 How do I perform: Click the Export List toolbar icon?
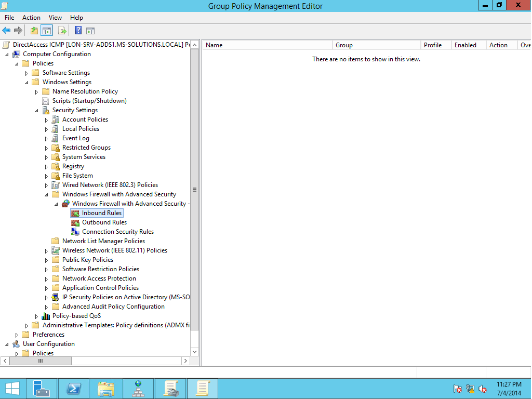click(x=62, y=31)
